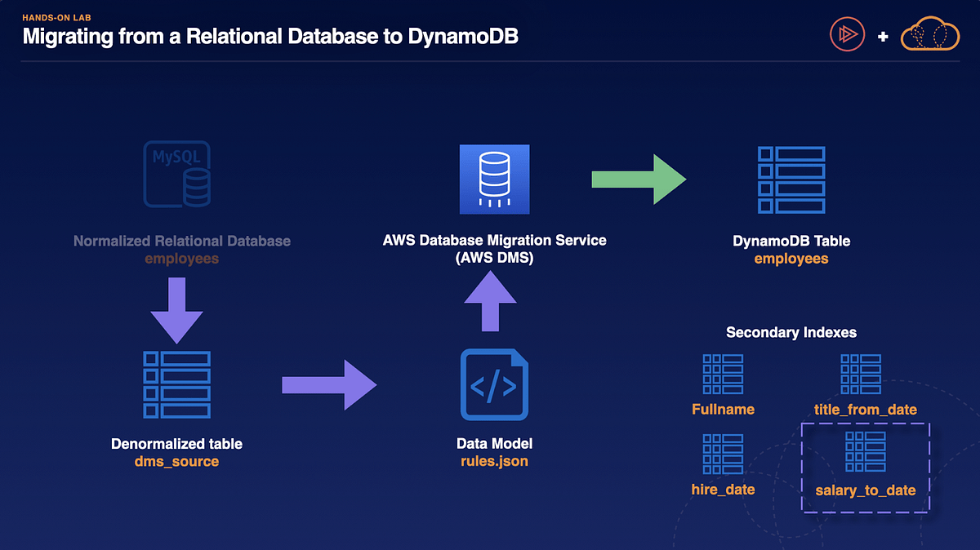
Task: Open the DynamoDB Table employees icon
Action: point(791,180)
